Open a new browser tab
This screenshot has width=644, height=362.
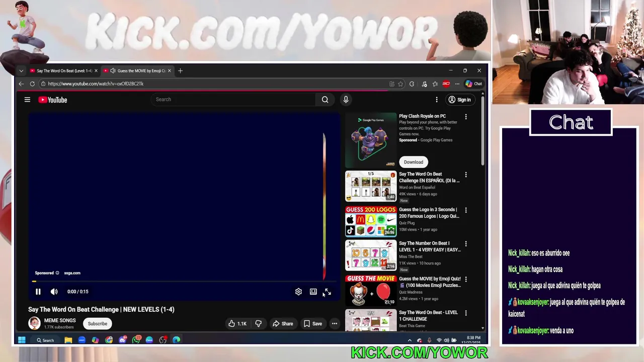click(x=180, y=71)
